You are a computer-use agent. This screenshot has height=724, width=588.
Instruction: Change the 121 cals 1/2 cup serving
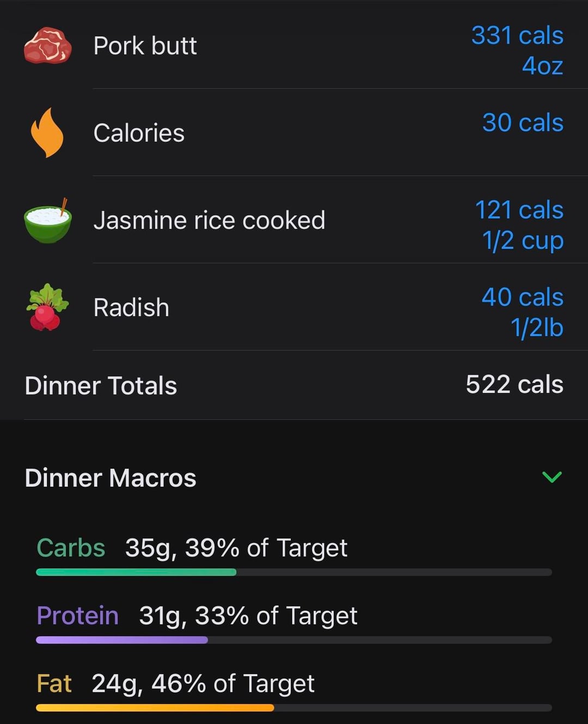(519, 225)
